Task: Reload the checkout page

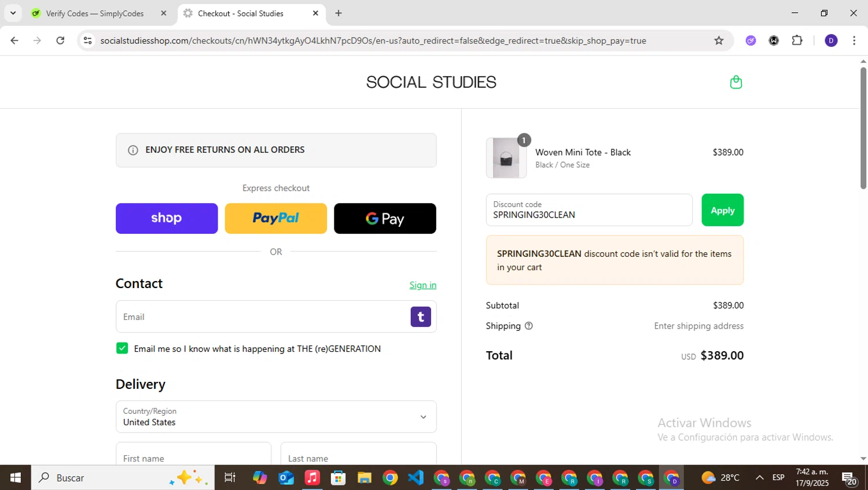Action: (60, 40)
